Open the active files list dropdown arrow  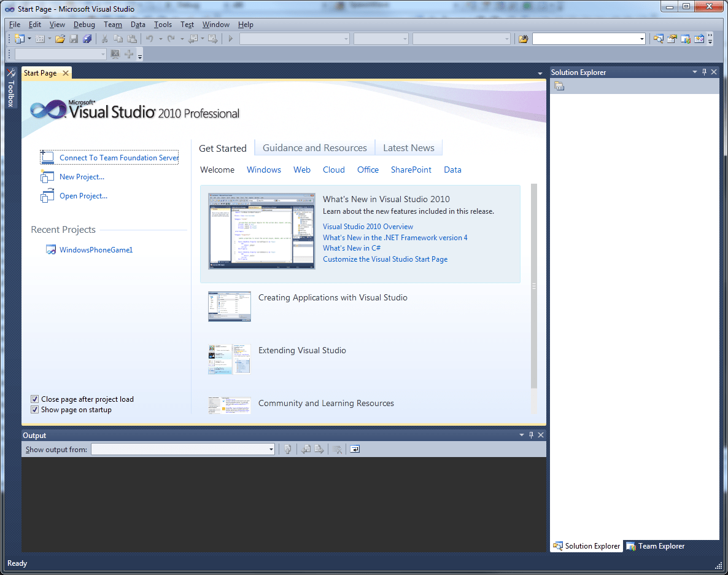click(540, 73)
